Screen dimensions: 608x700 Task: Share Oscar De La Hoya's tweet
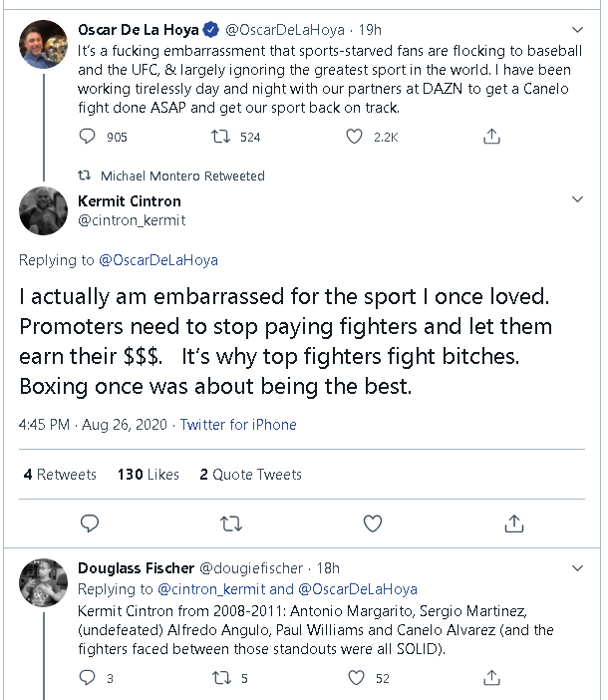tap(490, 138)
